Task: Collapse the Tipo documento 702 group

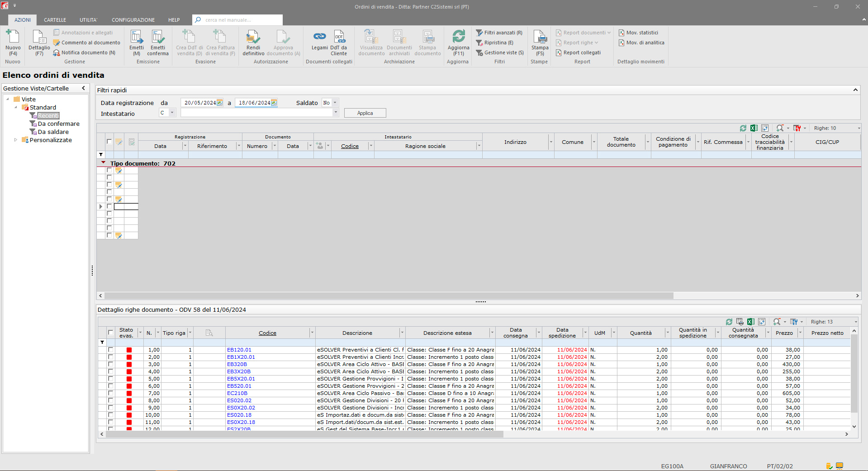Action: 103,163
